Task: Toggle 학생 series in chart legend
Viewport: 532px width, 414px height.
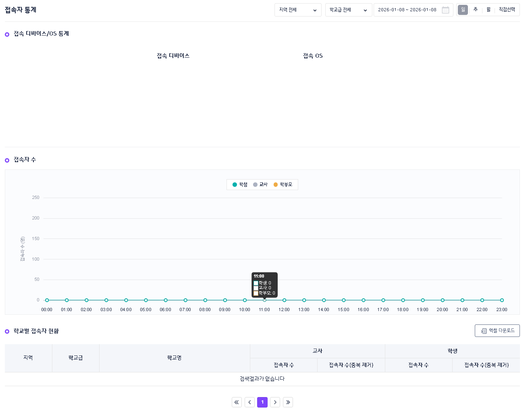Action: (x=240, y=185)
